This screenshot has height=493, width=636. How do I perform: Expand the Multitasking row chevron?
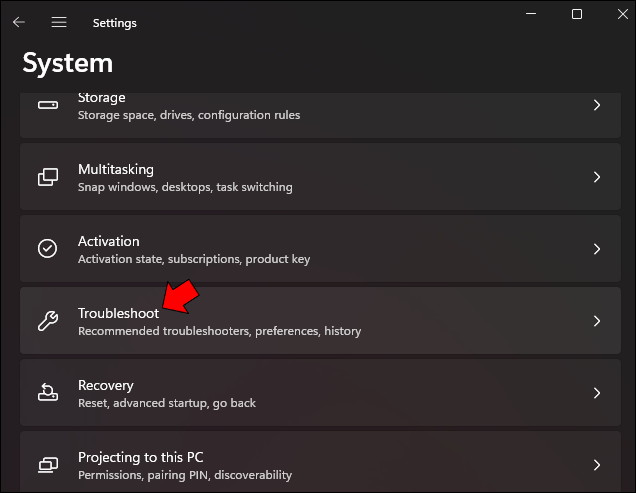(597, 177)
